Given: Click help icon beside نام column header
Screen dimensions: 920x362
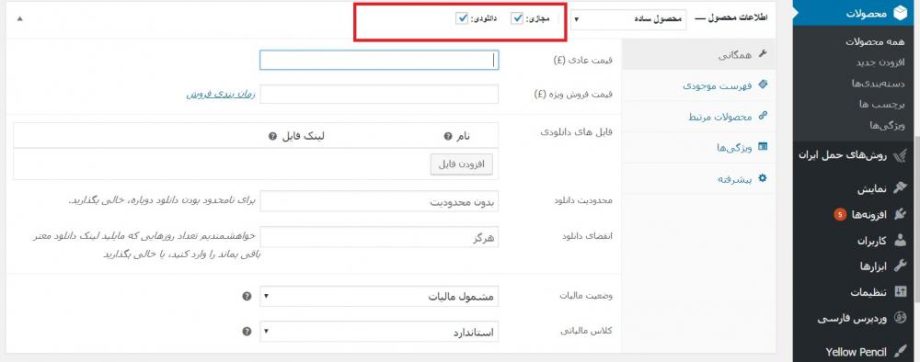Looking at the screenshot, I should [x=448, y=137].
